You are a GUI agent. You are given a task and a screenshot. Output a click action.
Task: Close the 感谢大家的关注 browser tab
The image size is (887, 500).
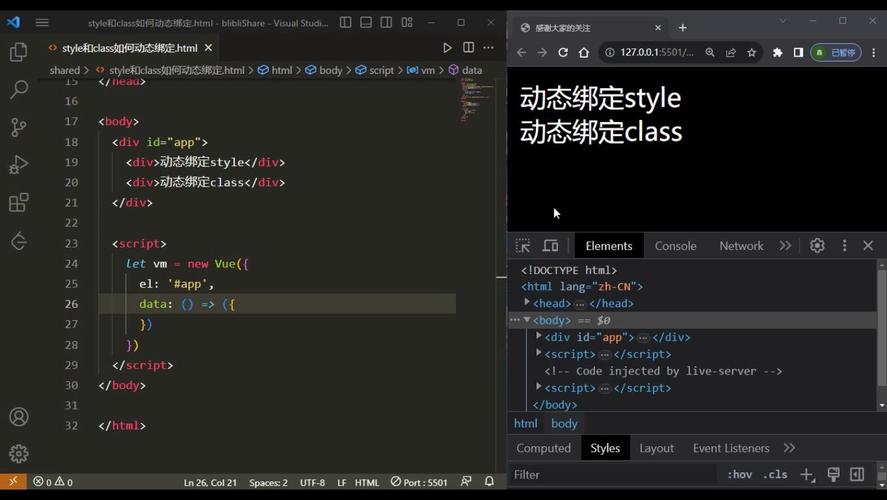pos(657,28)
